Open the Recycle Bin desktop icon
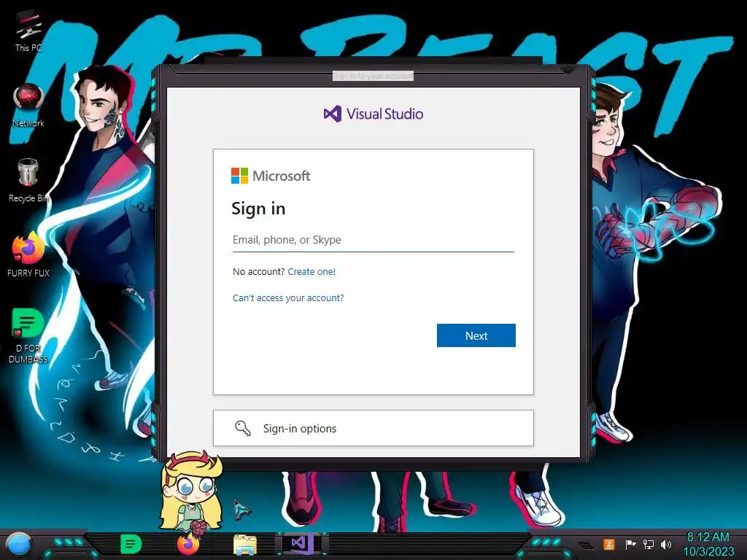 point(28,181)
